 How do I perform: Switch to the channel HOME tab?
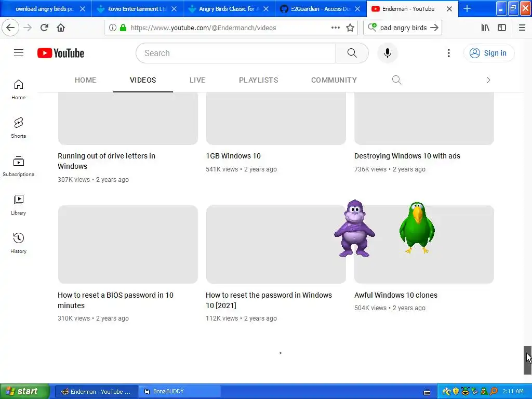[x=86, y=80]
